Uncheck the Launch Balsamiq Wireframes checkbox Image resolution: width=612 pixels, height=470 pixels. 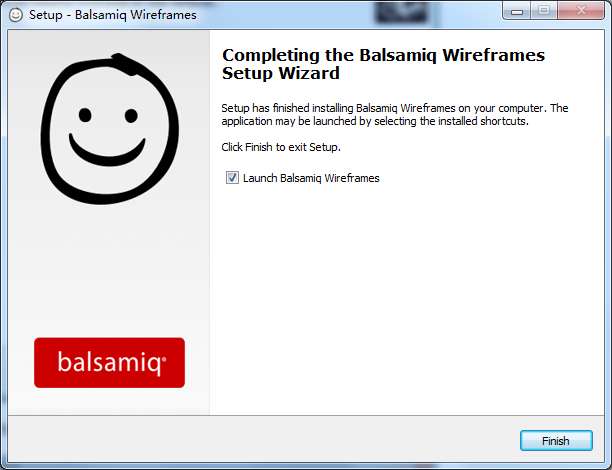coord(232,178)
